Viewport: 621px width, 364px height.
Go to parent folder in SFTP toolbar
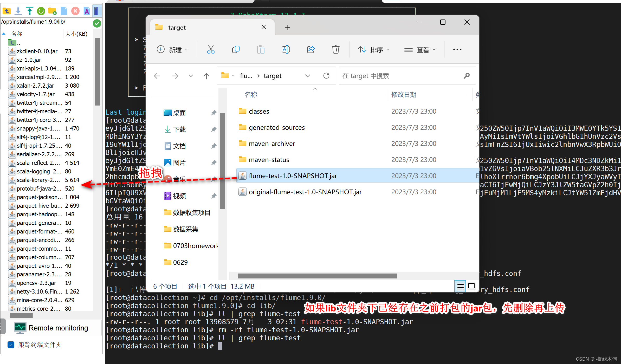click(x=6, y=11)
